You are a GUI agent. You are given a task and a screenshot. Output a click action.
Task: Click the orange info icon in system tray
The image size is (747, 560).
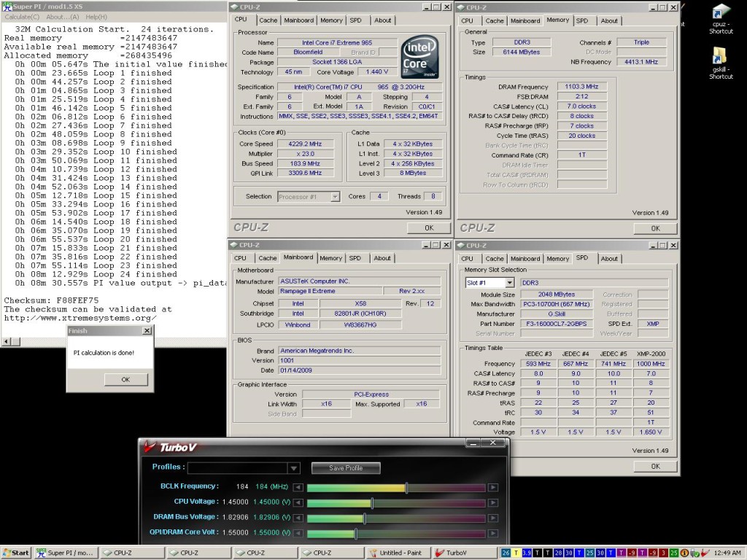(684, 553)
